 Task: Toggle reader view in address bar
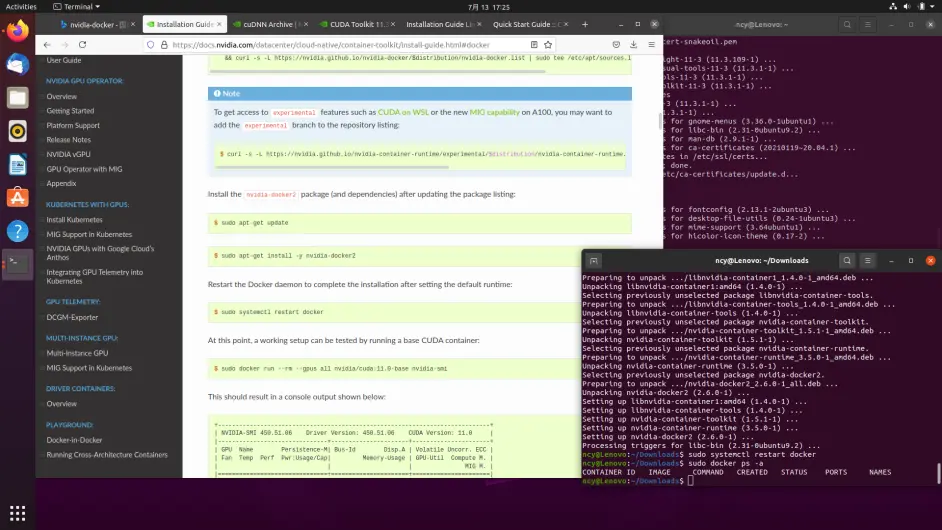click(534, 44)
